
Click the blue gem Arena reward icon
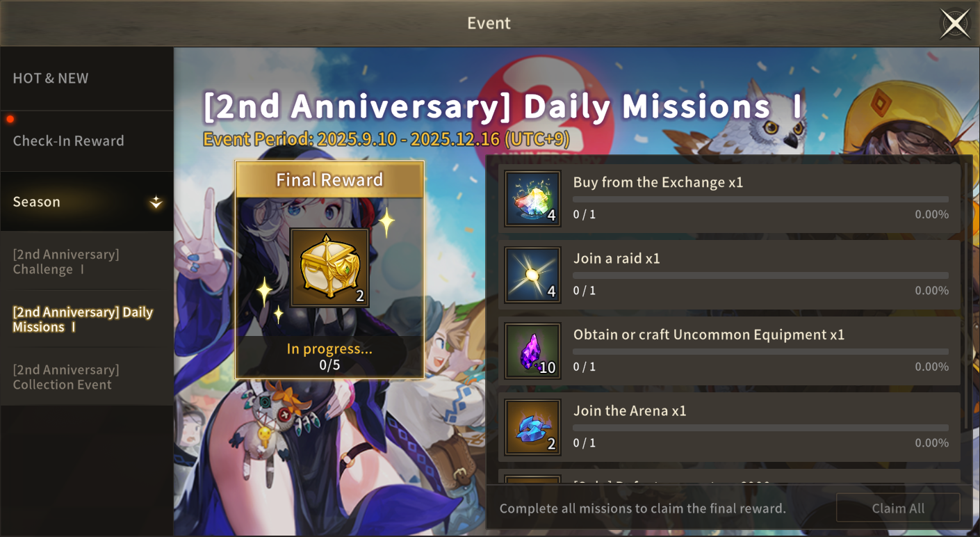click(x=533, y=427)
